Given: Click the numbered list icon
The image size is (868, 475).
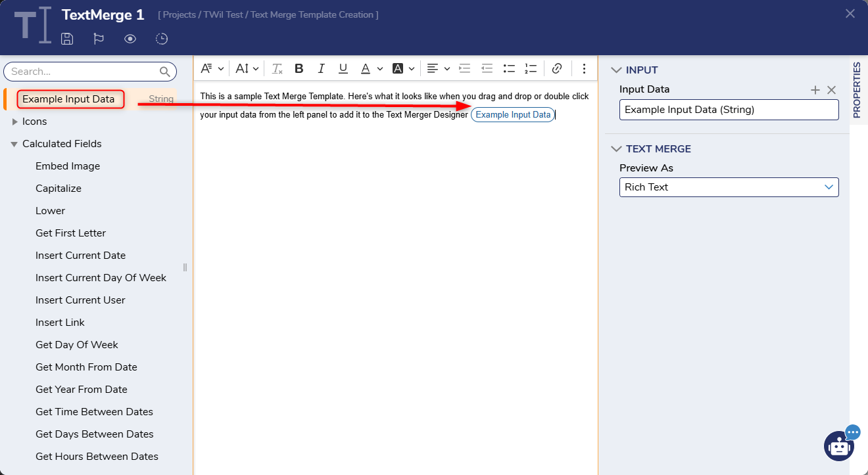Looking at the screenshot, I should pos(530,68).
